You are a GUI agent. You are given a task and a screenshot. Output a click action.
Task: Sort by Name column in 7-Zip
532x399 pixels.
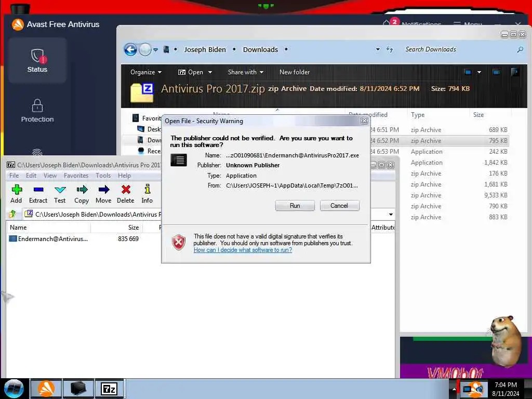tap(48, 228)
